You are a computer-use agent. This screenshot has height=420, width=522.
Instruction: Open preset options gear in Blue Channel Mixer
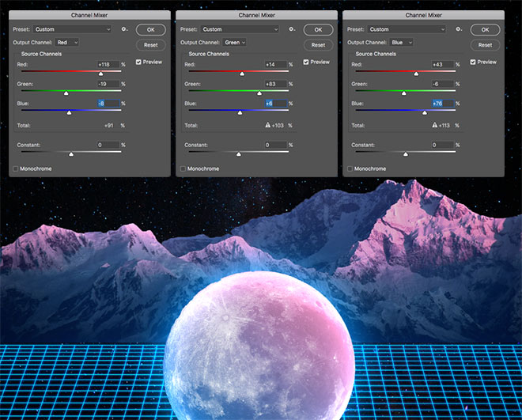click(459, 29)
